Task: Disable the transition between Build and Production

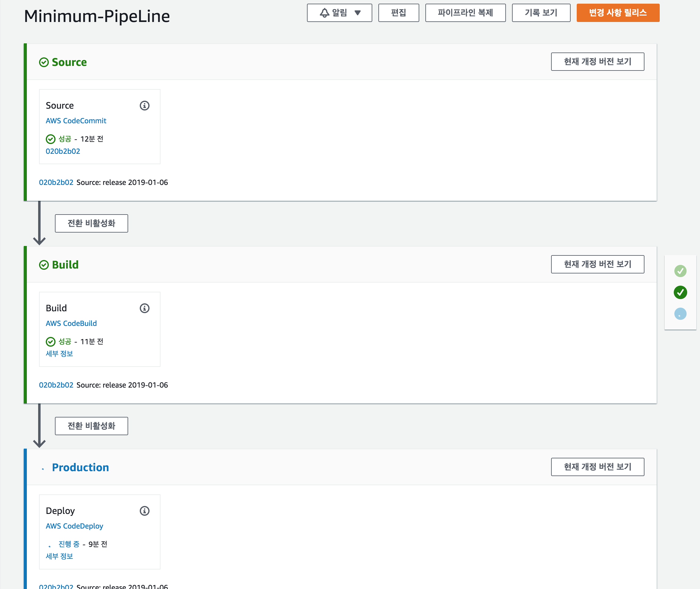Action: [x=91, y=426]
